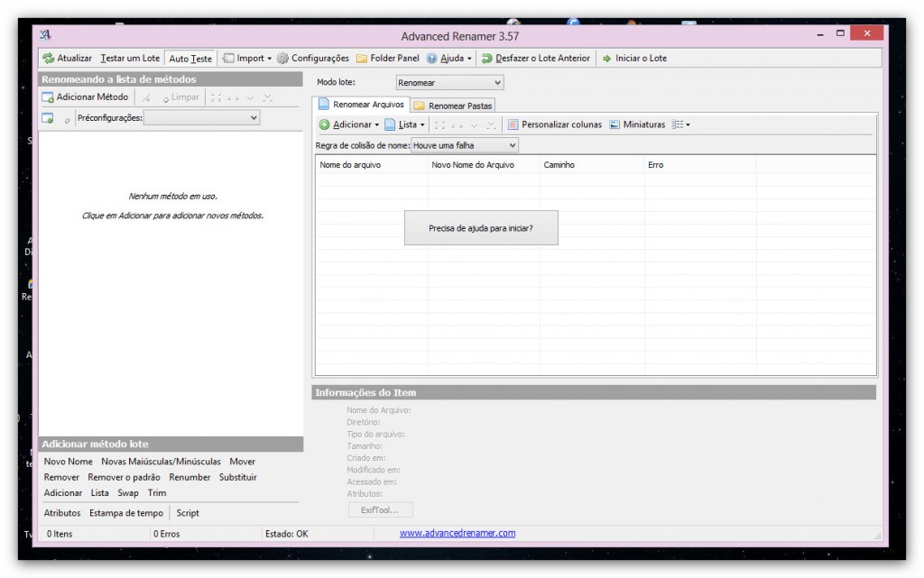This screenshot has width=924, height=578.
Task: Click the Adicionar método lote header
Action: 171,444
